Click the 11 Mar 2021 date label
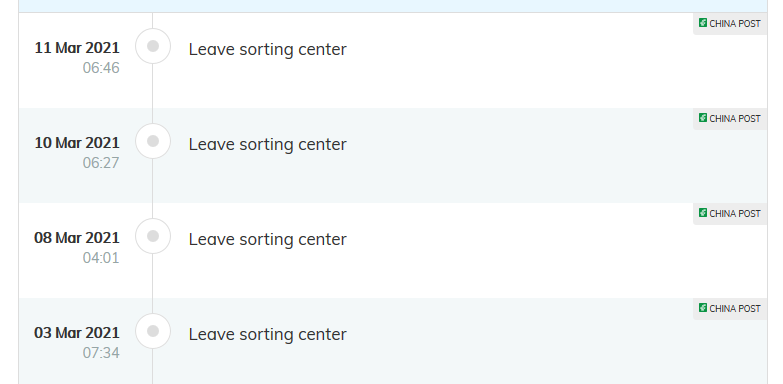This screenshot has width=783, height=384. [x=77, y=48]
